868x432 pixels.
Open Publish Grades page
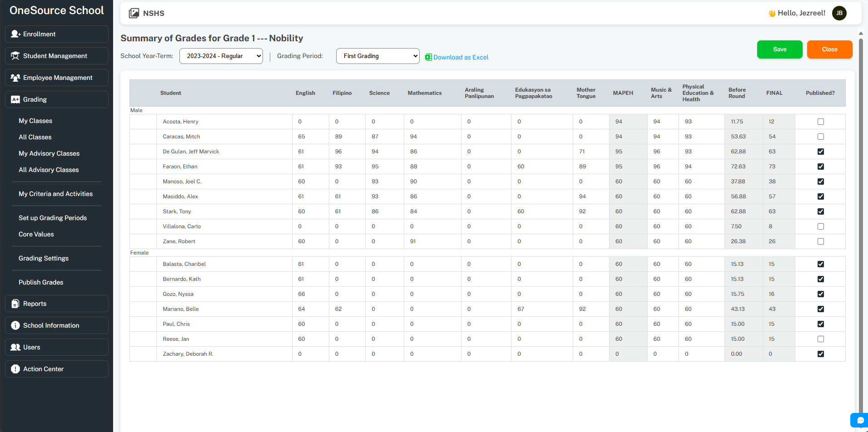41,282
